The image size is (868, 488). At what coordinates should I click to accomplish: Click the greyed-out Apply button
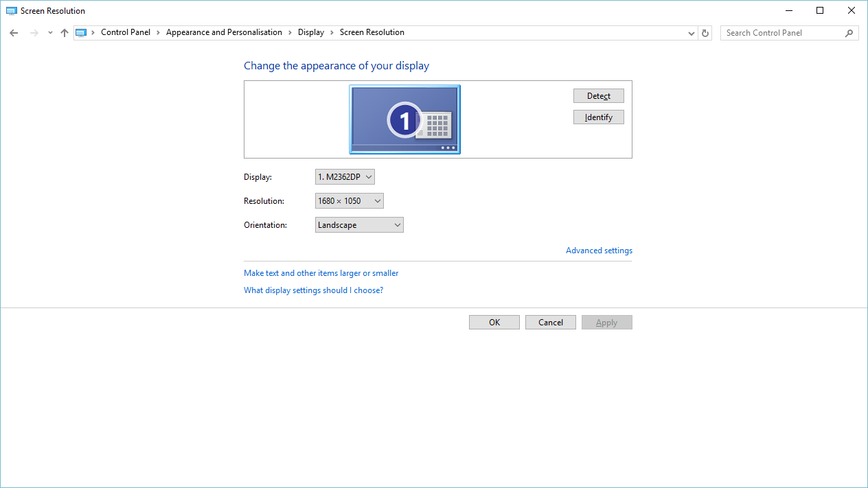click(607, 323)
